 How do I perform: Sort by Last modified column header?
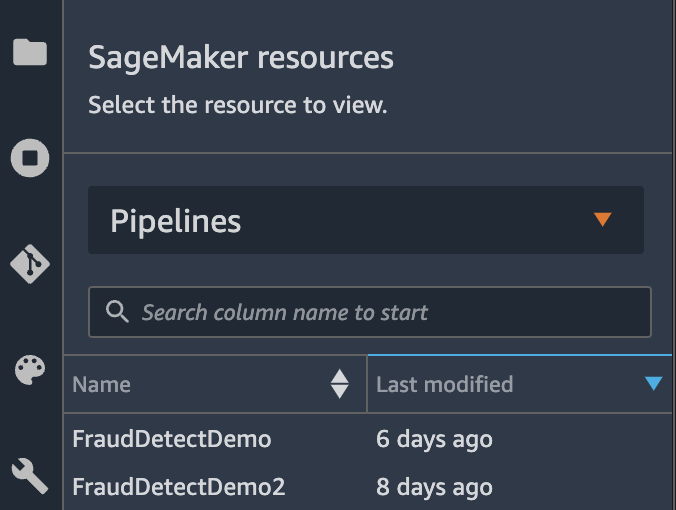click(x=444, y=384)
